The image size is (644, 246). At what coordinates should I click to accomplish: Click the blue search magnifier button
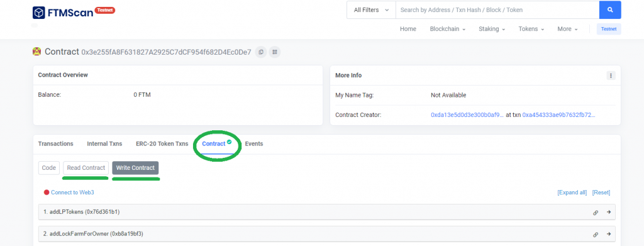pyautogui.click(x=610, y=10)
